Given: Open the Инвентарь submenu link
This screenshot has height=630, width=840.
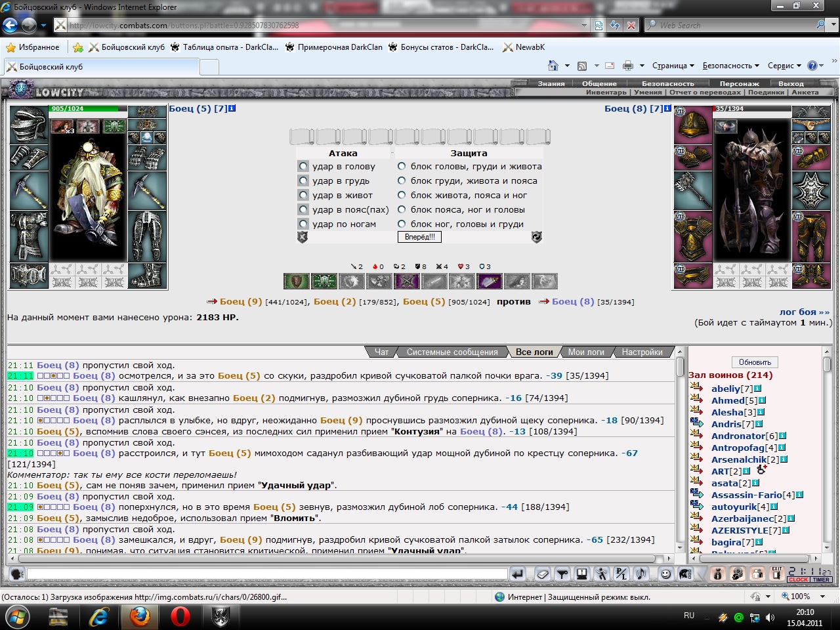Looking at the screenshot, I should [x=606, y=93].
